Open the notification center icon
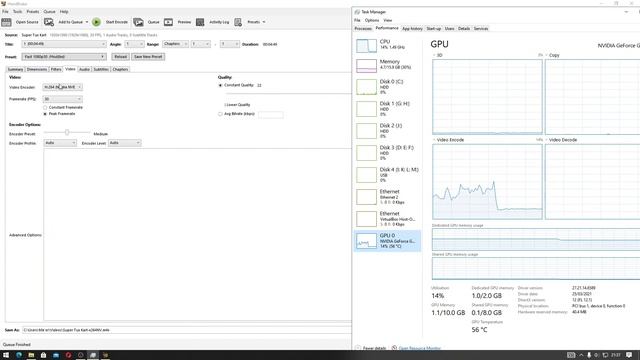 coord(629,355)
